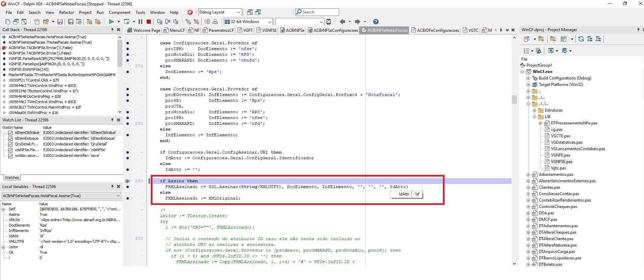Open the 32-bit Windows platform dropdown
Screen dimensions: 644x280
[x=269, y=22]
